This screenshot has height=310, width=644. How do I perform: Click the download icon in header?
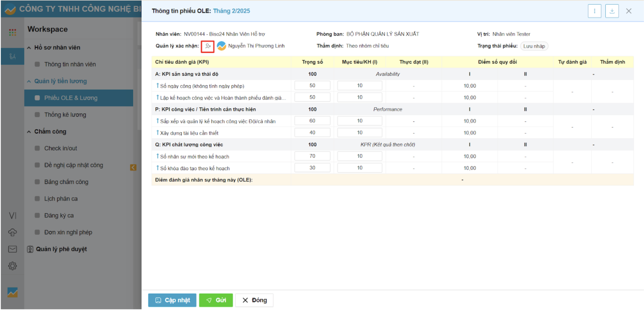[612, 11]
